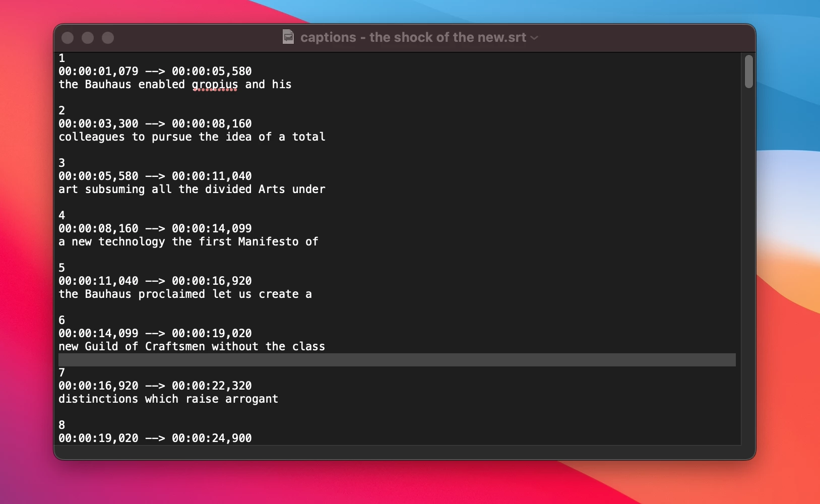The height and width of the screenshot is (504, 820).
Task: Click subtitle index number 7
Action: [x=62, y=373]
